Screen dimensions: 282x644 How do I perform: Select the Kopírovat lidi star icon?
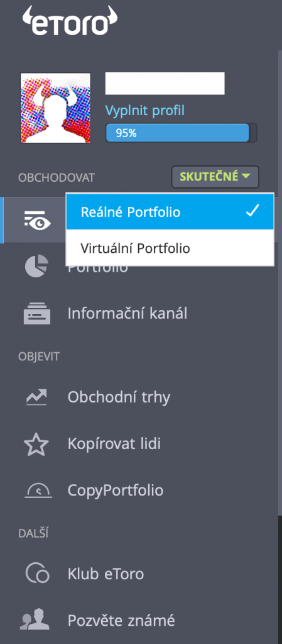36,443
